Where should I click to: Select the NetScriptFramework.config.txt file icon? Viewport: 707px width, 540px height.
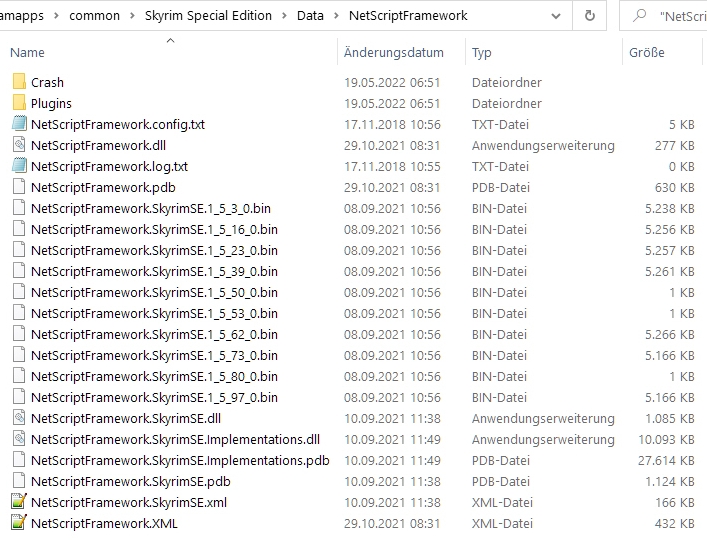tap(19, 124)
